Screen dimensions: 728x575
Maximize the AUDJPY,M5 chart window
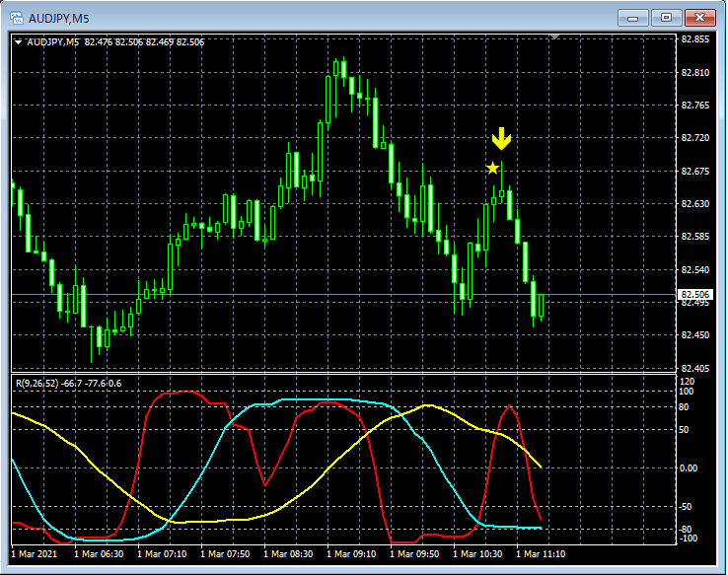tap(666, 18)
